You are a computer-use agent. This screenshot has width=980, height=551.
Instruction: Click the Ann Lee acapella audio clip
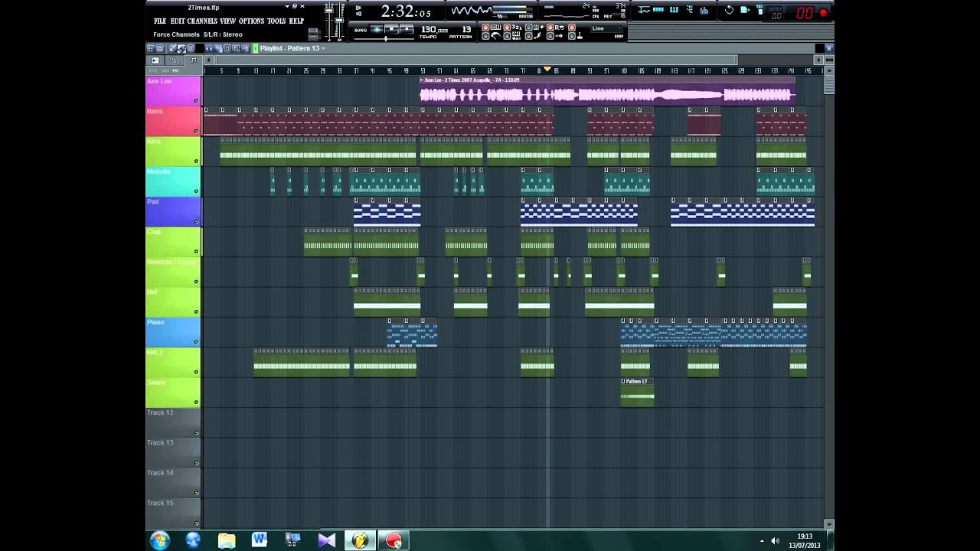(607, 90)
